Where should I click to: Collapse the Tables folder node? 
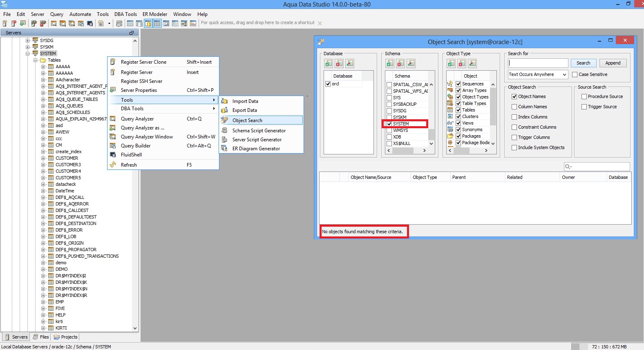coord(36,60)
